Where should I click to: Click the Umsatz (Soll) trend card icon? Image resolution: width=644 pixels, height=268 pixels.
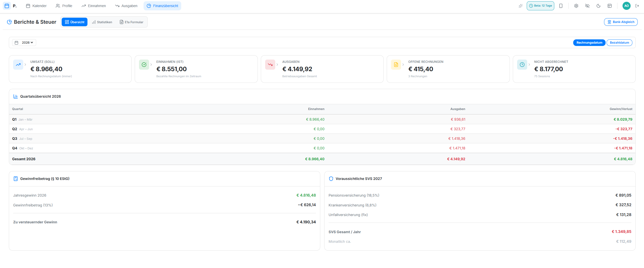coord(18,65)
